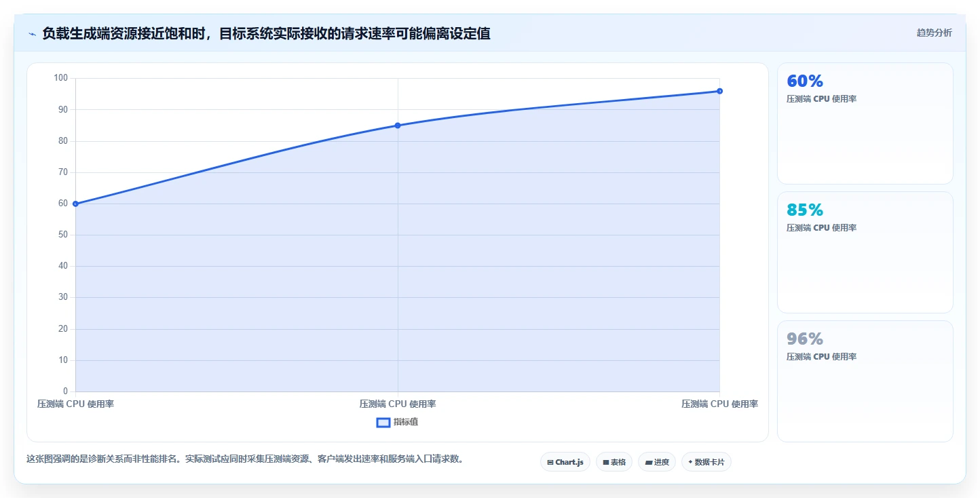The width and height of the screenshot is (980, 498).
Task: Click the y-axis label 90
Action: point(63,109)
